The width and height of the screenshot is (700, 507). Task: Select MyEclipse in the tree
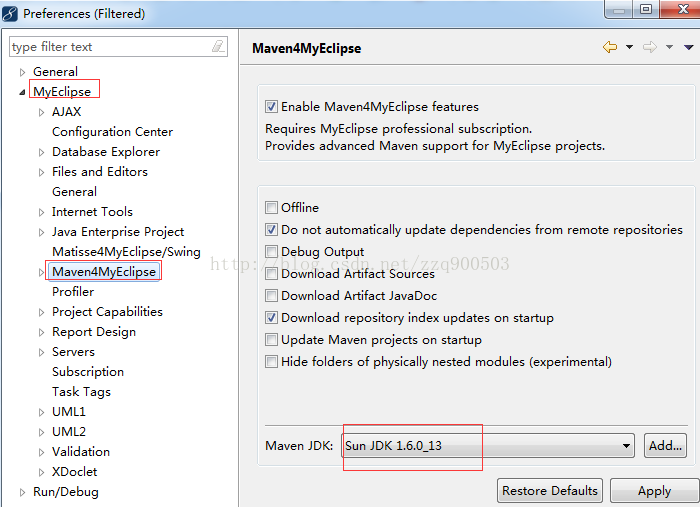point(62,91)
